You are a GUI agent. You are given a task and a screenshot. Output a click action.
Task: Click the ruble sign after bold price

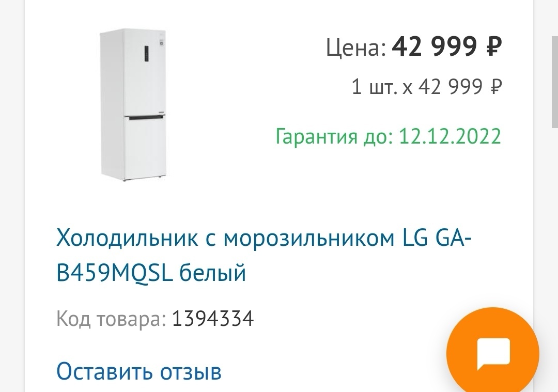tap(493, 48)
